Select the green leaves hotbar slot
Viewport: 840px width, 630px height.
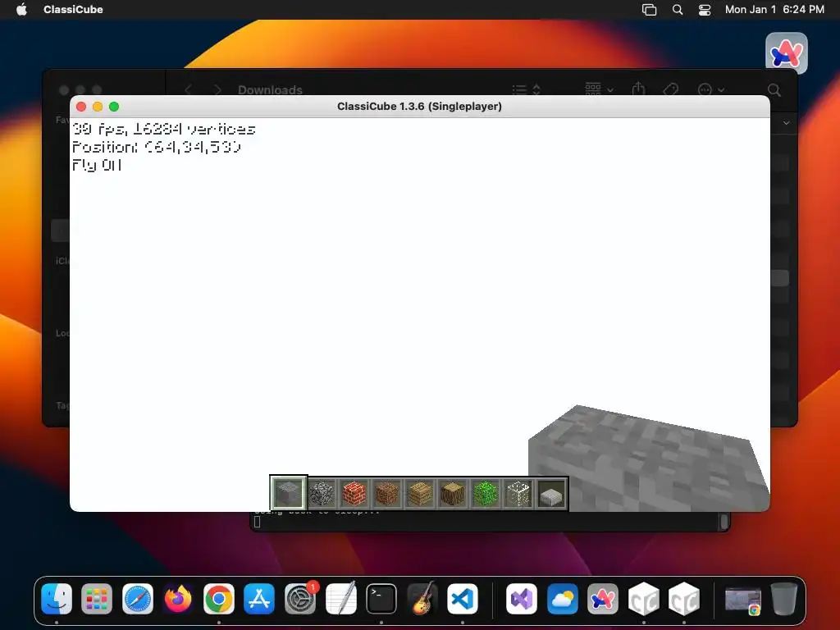(486, 493)
